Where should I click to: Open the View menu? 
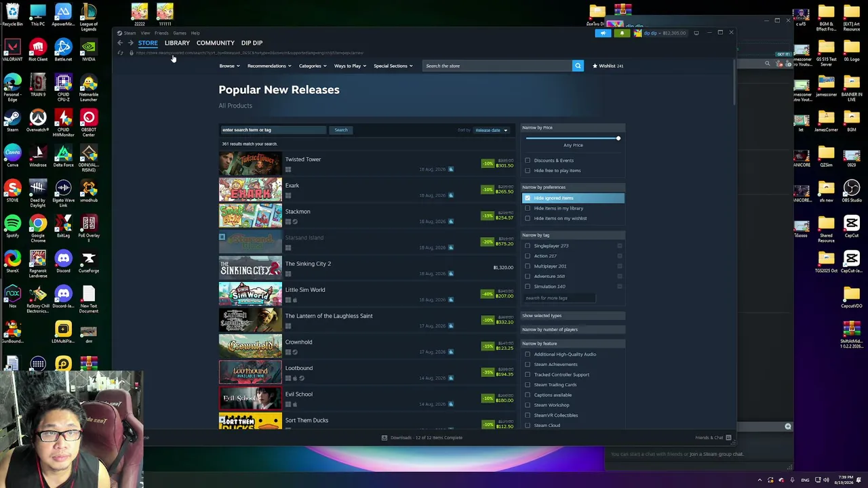(x=145, y=33)
